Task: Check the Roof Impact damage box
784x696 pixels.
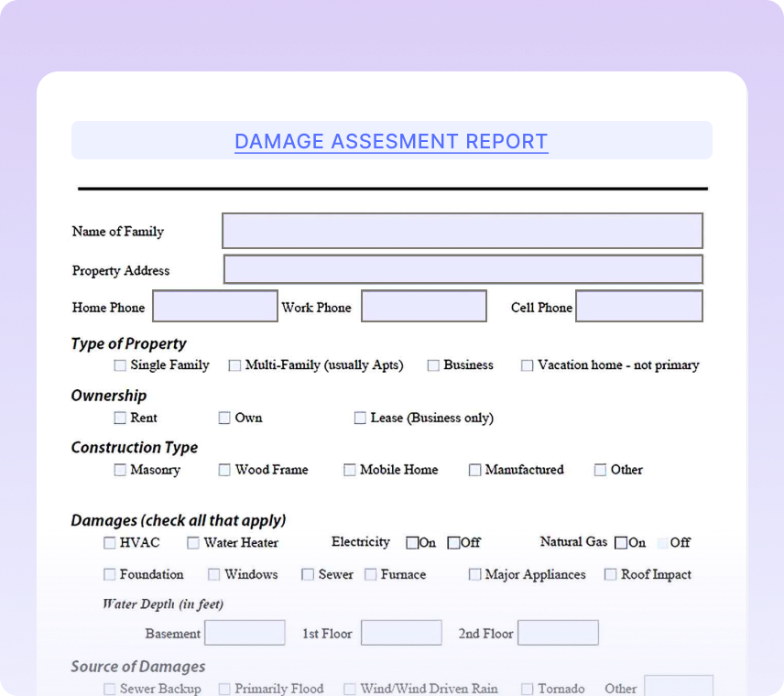Action: coord(610,574)
